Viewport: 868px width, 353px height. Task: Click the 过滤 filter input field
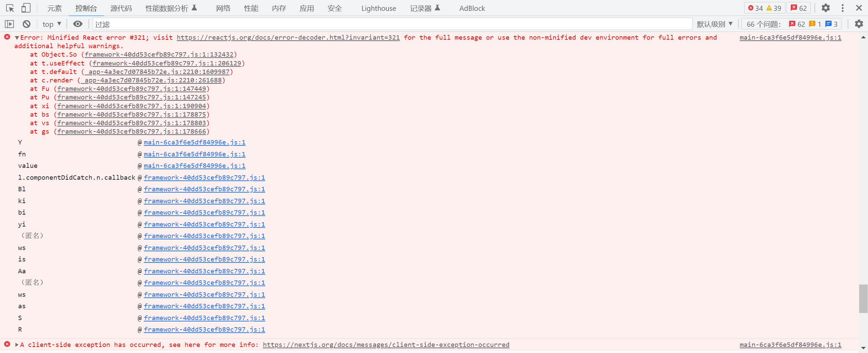(392, 24)
